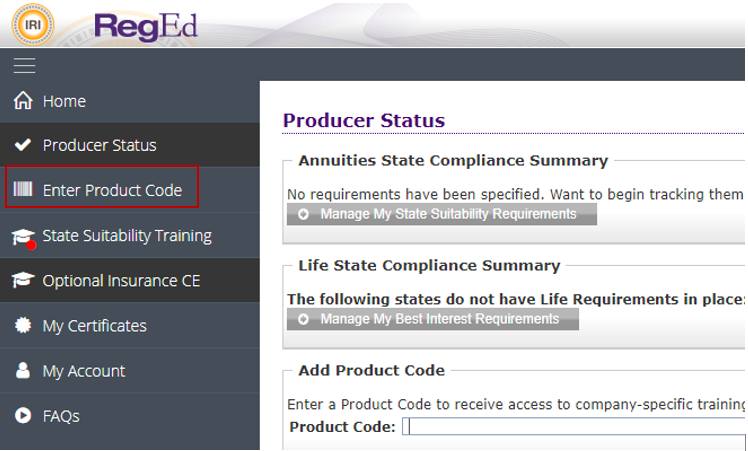Expand arrow on Manage State Suitability button
Viewport: 748px width, 451px height.
(303, 214)
